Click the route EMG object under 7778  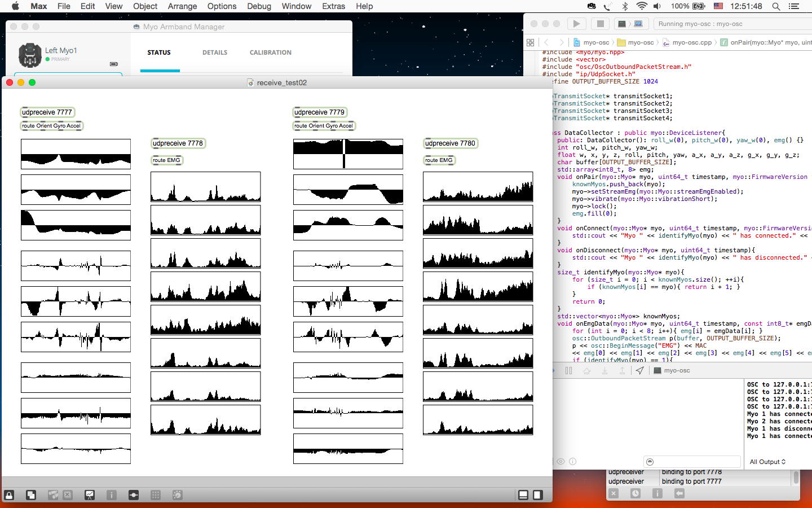click(x=166, y=160)
